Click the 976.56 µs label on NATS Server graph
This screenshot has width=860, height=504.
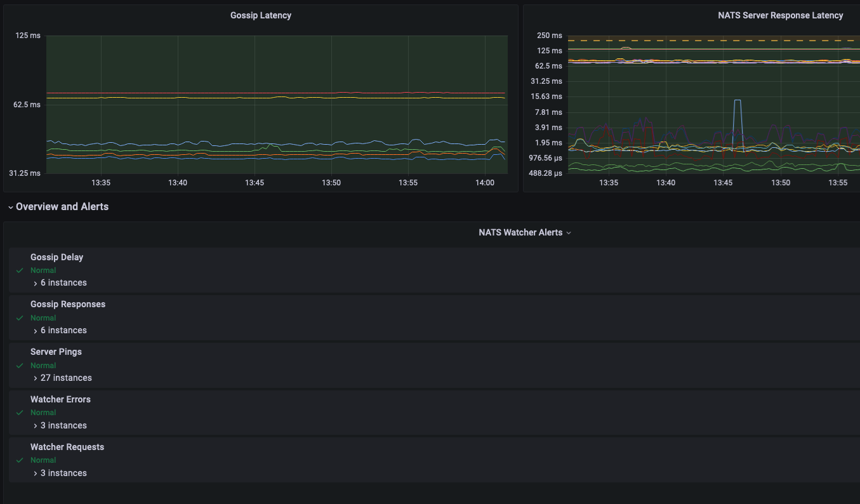pos(546,158)
